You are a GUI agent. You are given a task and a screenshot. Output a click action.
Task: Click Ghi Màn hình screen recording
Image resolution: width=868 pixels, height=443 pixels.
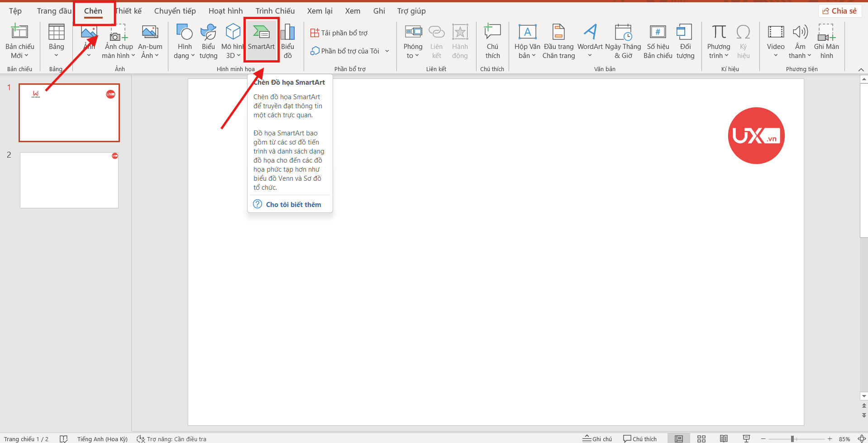tap(826, 41)
